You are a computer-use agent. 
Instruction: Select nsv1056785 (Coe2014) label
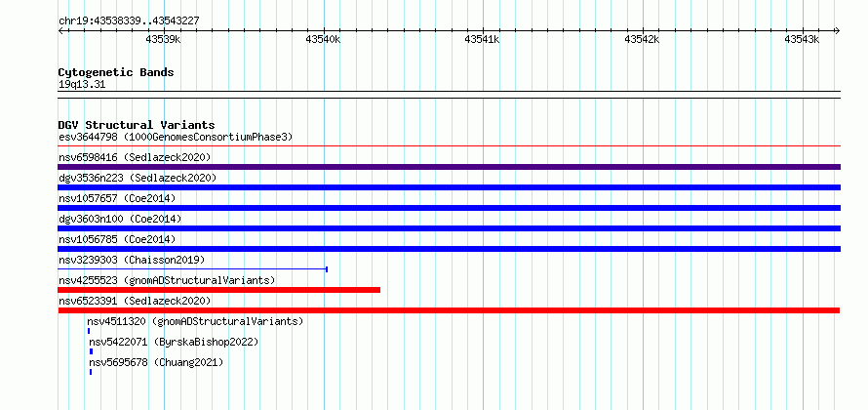coord(117,239)
